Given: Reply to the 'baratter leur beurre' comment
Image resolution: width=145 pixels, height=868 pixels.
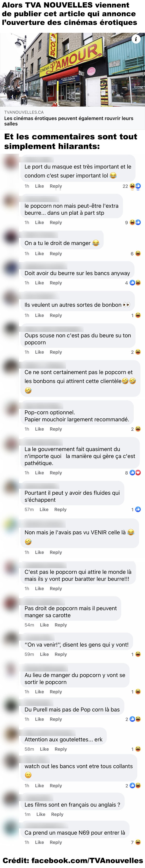Looking at the screenshot, I should [56, 588].
